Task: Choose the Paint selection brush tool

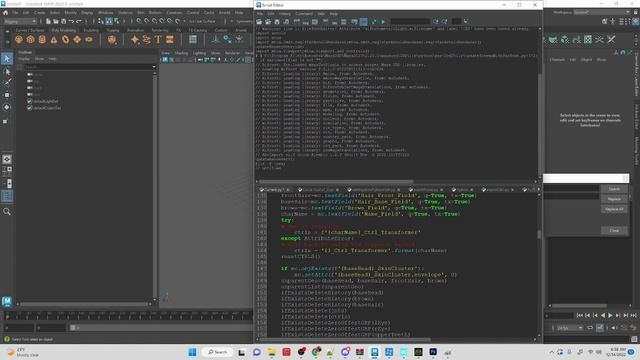Action: click(x=7, y=83)
